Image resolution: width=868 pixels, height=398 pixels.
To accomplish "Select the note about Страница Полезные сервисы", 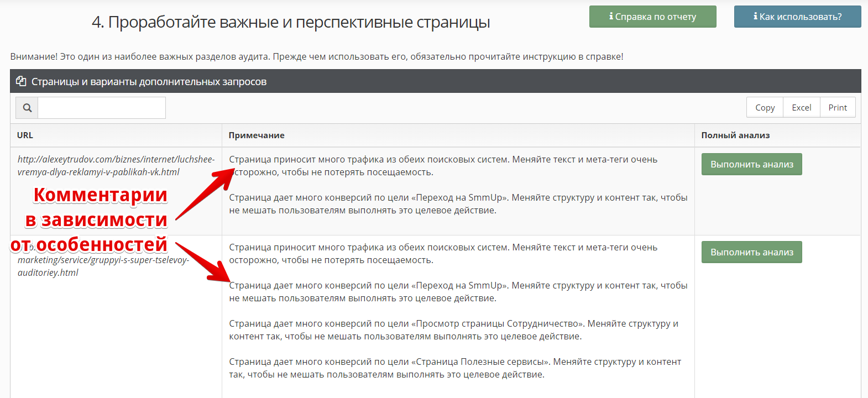I will (454, 368).
